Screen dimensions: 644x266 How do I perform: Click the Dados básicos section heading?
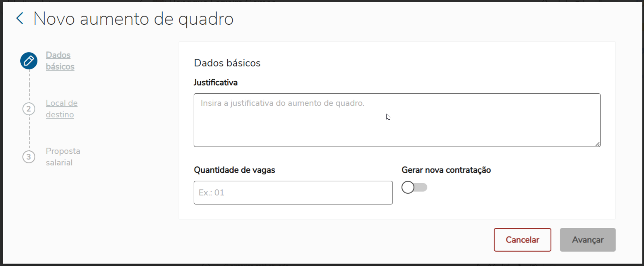point(227,63)
